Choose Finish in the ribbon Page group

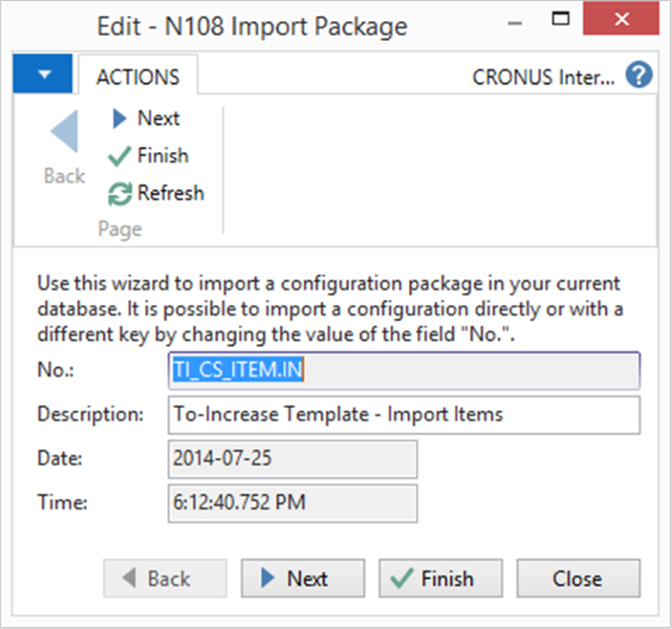point(149,156)
